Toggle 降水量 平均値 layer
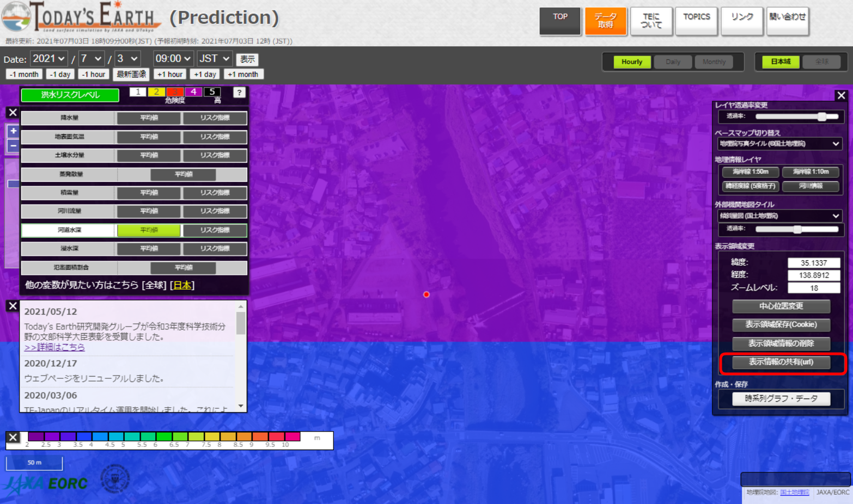Screen dimensions: 853x504 pyautogui.click(x=149, y=118)
